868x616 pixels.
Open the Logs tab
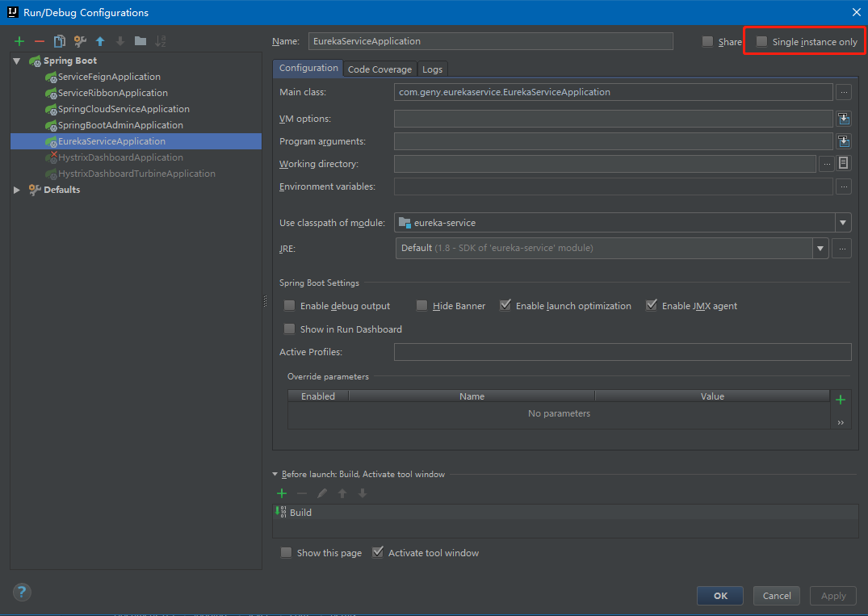(432, 69)
